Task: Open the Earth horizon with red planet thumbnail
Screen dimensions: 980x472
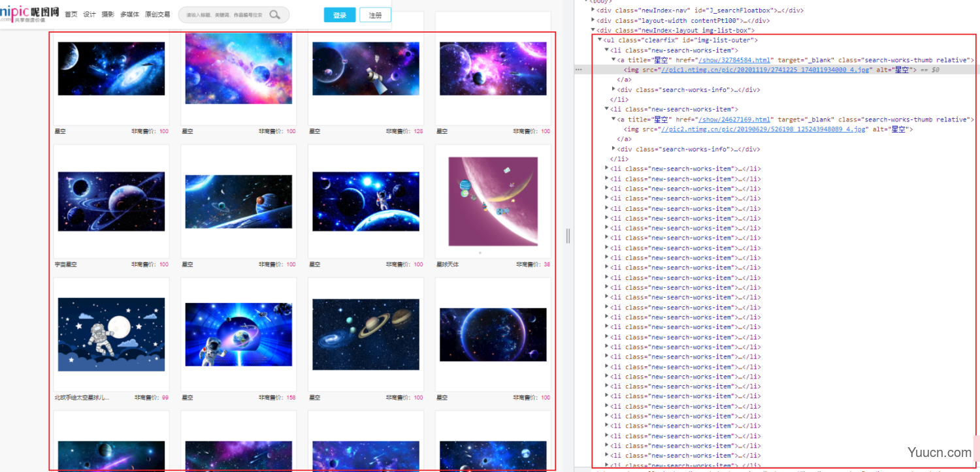Action: click(238, 202)
